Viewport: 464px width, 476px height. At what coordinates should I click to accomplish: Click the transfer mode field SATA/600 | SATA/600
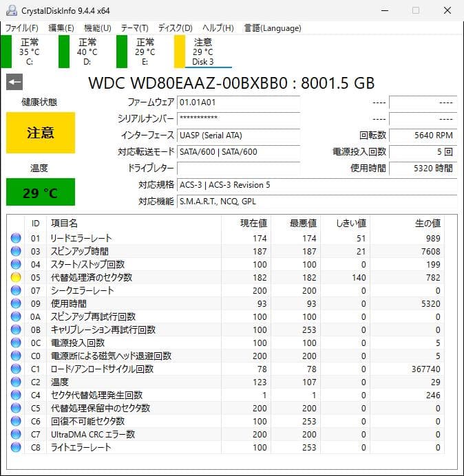click(x=238, y=151)
